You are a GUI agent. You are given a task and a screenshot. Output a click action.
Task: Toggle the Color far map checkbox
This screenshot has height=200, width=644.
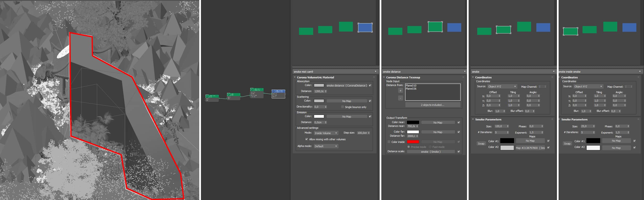point(459,132)
